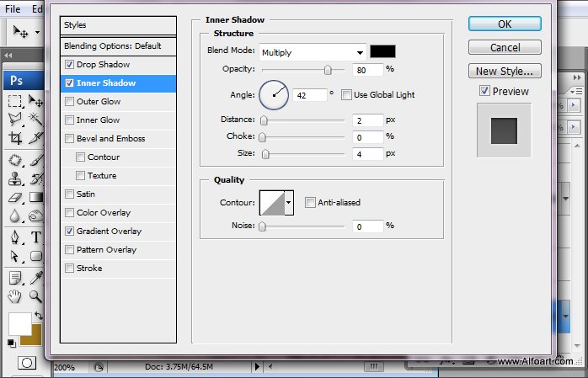The height and width of the screenshot is (378, 588).
Task: Click the Angle value input field
Action: (x=309, y=95)
